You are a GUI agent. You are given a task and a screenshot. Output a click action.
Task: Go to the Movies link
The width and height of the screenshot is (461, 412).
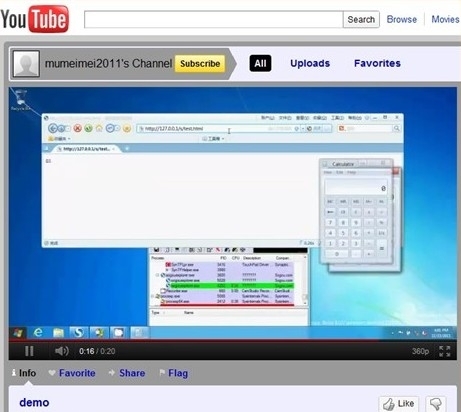445,19
